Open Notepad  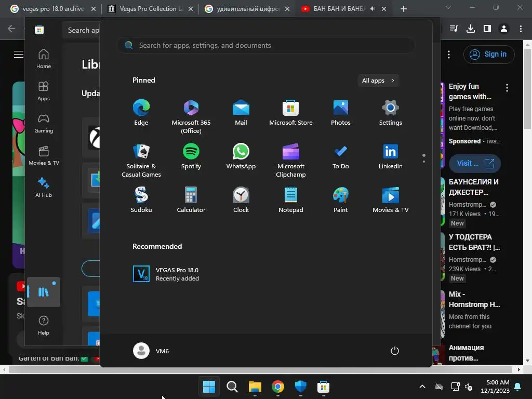coord(291,200)
